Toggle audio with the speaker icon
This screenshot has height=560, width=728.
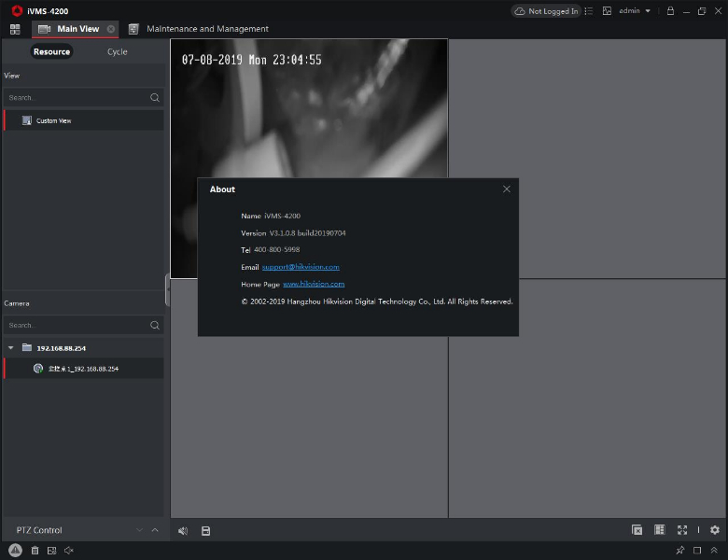[x=183, y=531]
